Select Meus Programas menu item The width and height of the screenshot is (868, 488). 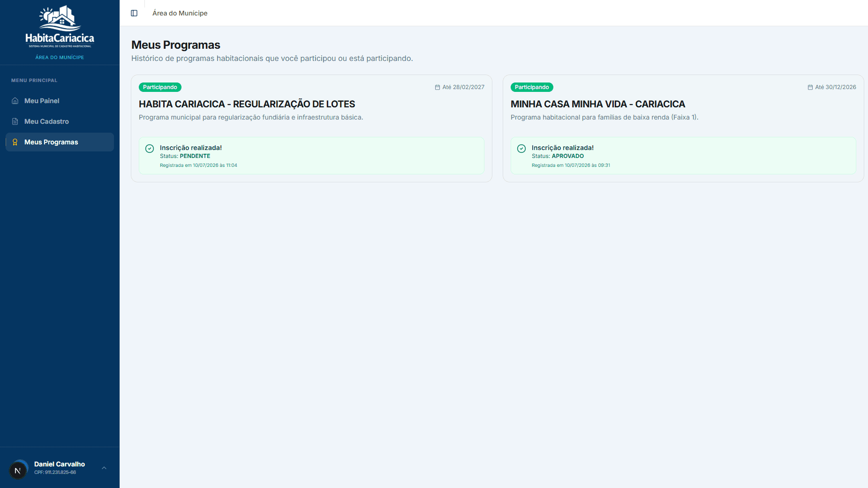(x=60, y=142)
